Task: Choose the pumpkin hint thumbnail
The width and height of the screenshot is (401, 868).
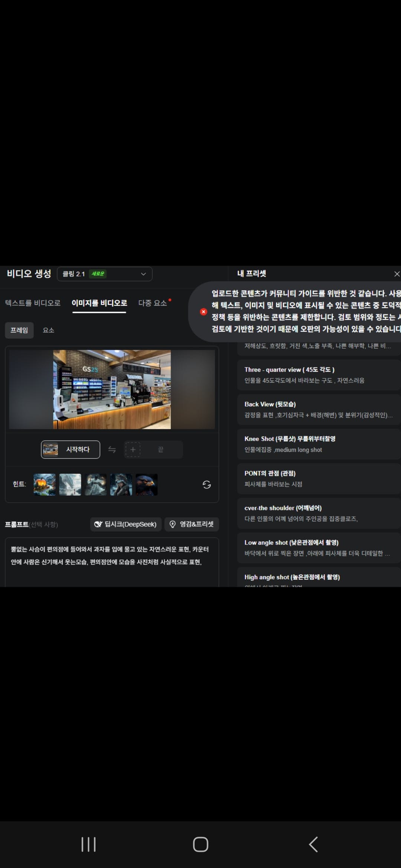Action: (x=45, y=484)
